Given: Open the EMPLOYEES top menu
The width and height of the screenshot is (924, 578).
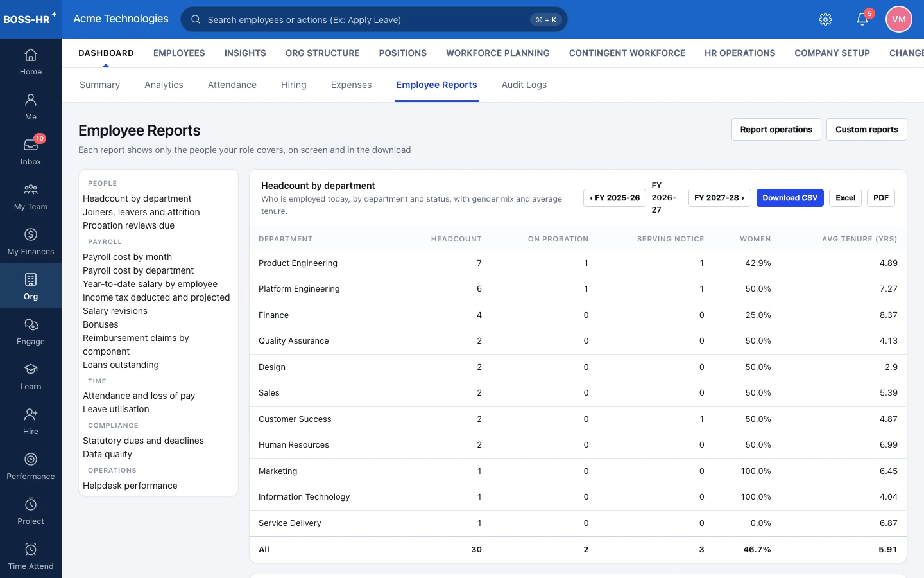Looking at the screenshot, I should point(179,53).
